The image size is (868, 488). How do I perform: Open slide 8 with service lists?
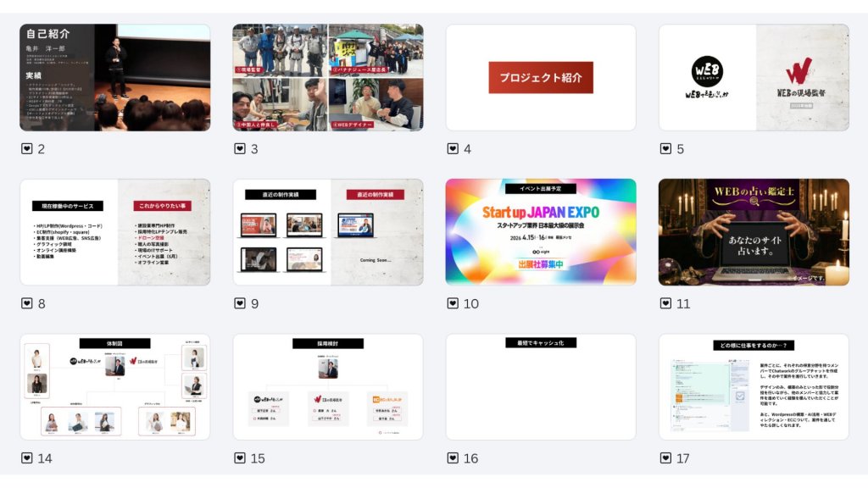point(115,232)
